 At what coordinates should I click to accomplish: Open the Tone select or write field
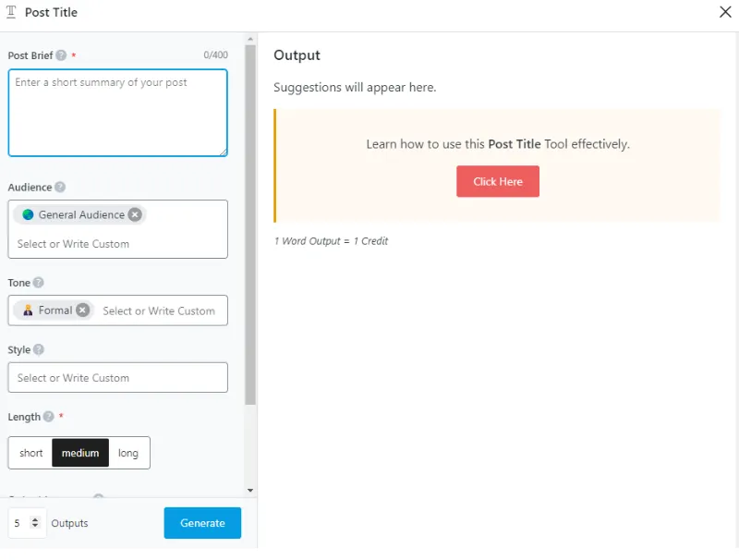(159, 311)
